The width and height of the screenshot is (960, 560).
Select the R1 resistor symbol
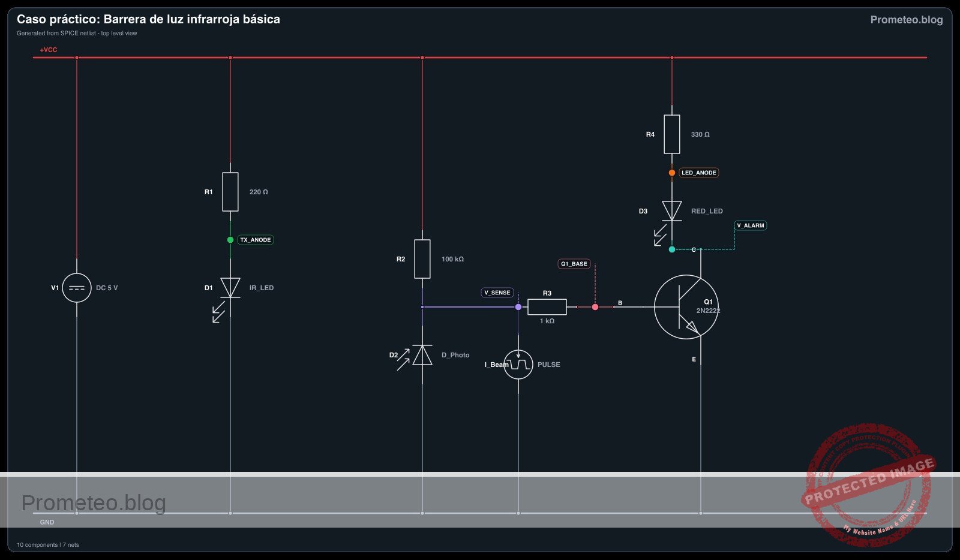[x=230, y=192]
